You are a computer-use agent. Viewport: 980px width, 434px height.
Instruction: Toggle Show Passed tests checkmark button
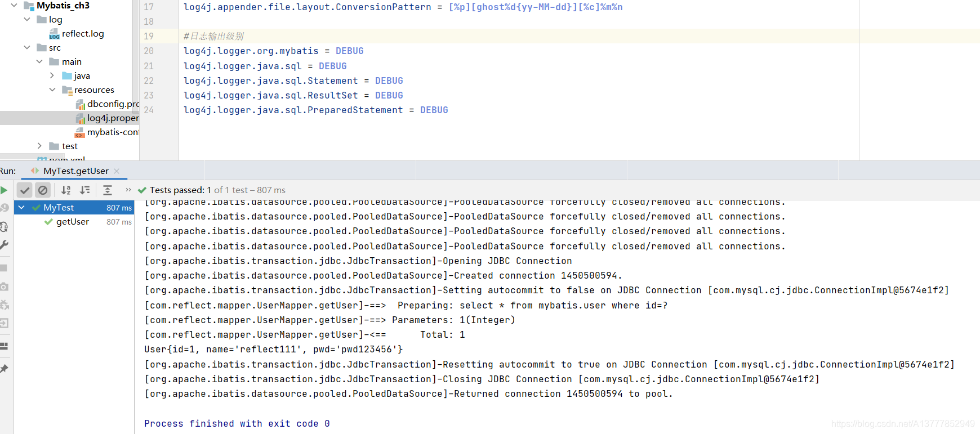(x=25, y=190)
